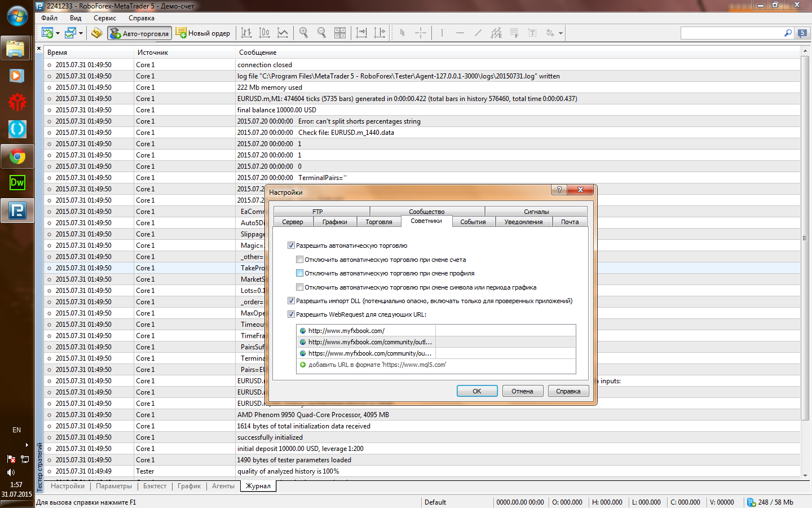
Task: Click the Отмена button
Action: [522, 391]
